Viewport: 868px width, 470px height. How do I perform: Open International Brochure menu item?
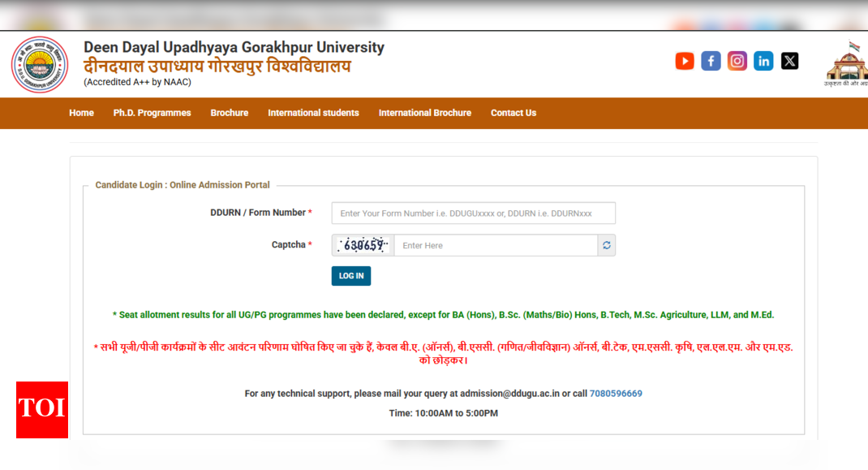424,113
